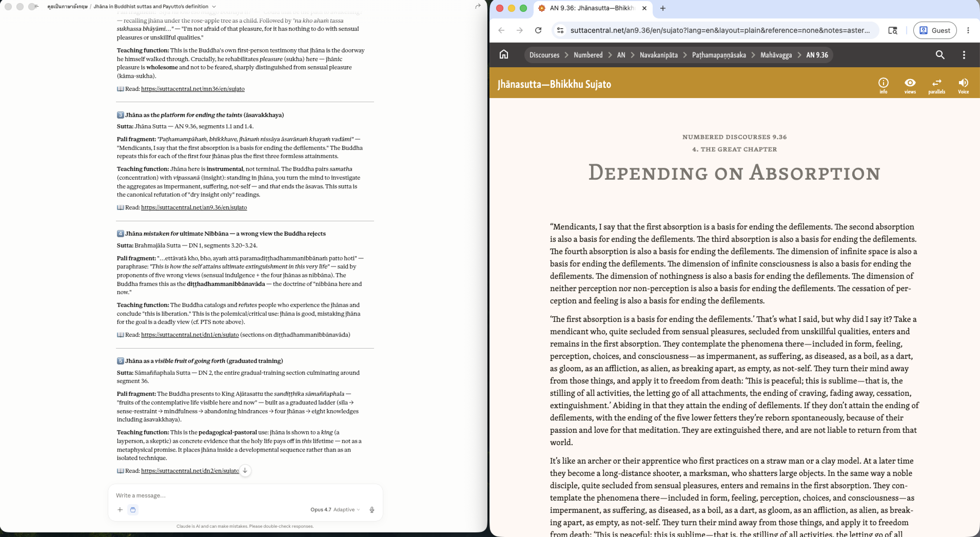The height and width of the screenshot is (537, 980).
Task: Open the Guest profile button
Action: pyautogui.click(x=935, y=31)
